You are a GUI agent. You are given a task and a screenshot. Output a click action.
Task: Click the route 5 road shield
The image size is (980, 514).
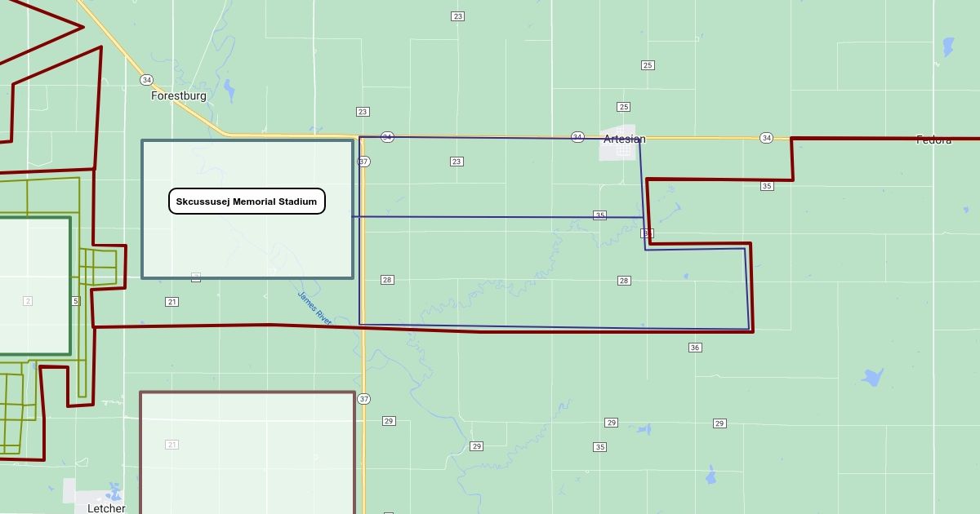pyautogui.click(x=75, y=301)
